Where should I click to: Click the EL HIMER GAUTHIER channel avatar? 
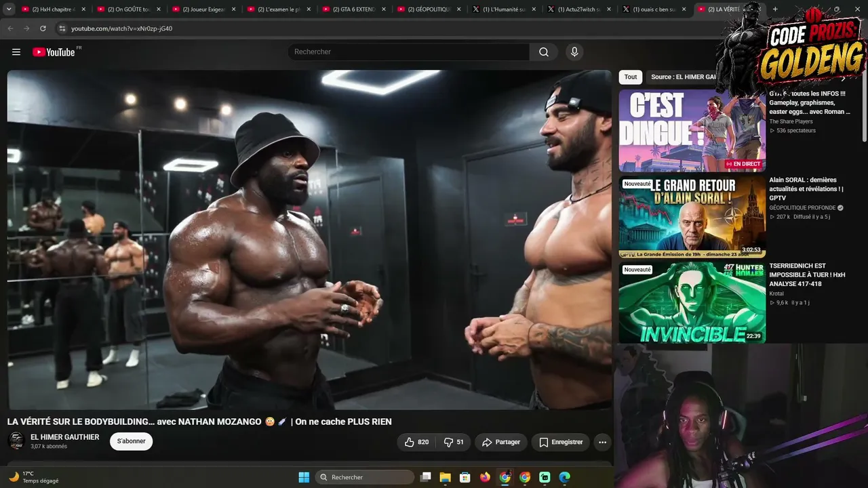(x=16, y=441)
